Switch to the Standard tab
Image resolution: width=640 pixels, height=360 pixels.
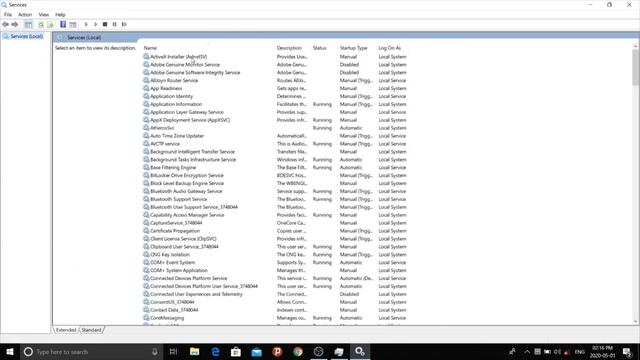coord(91,330)
